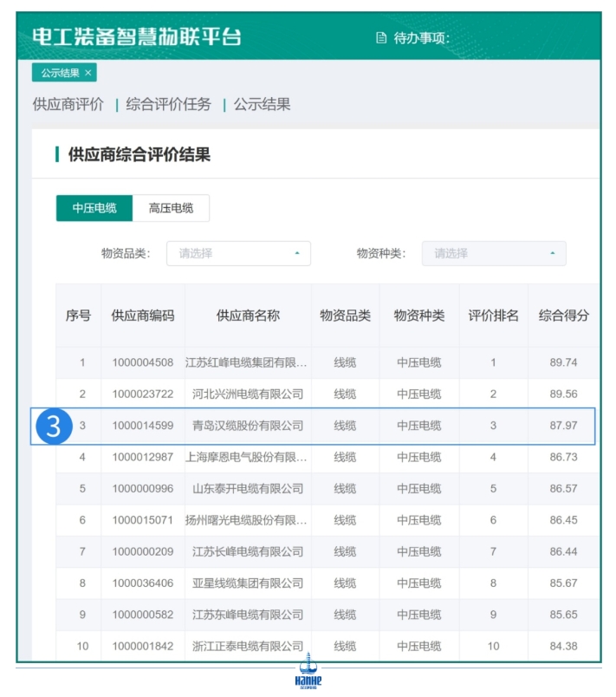Click the arrow in 物资品类 select box
The width and height of the screenshot is (616, 697).
tap(297, 254)
